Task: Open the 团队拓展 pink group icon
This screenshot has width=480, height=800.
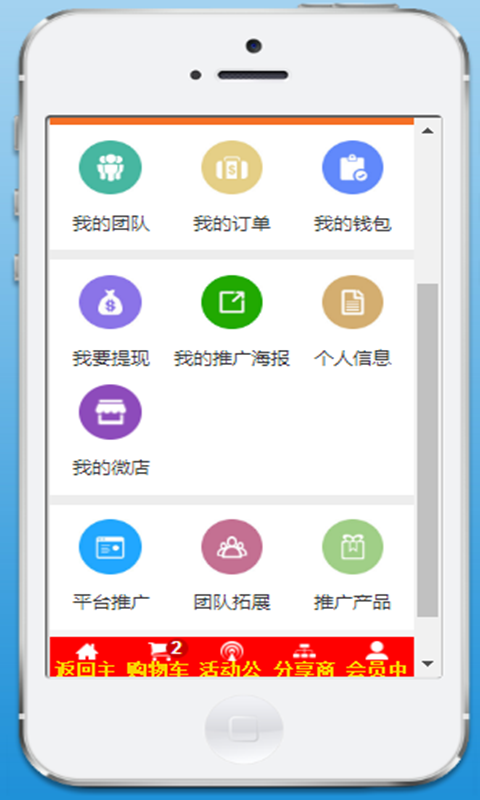Action: pyautogui.click(x=232, y=546)
